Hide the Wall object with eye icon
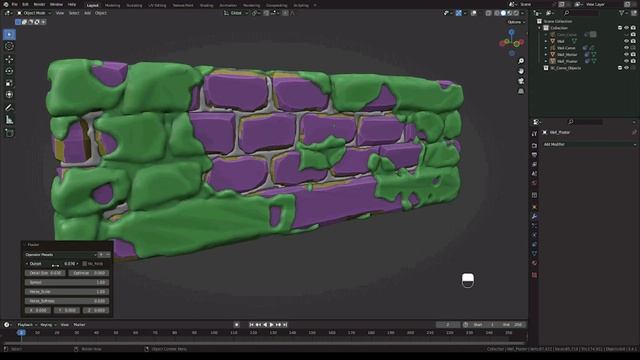This screenshot has width=640, height=360. (626, 41)
